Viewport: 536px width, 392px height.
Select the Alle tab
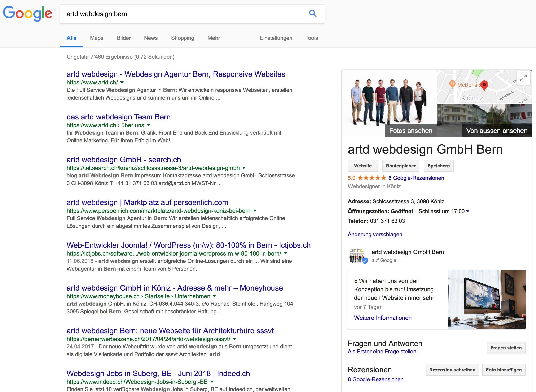(72, 38)
